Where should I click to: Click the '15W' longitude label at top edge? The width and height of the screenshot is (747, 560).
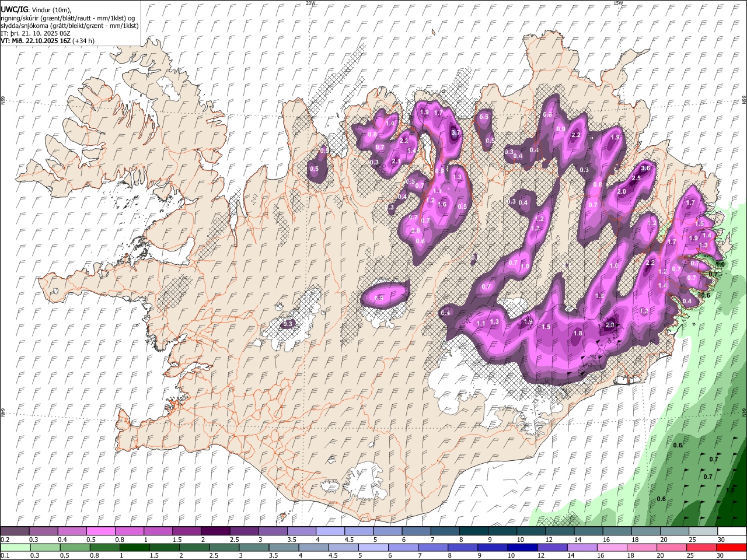[x=618, y=3]
